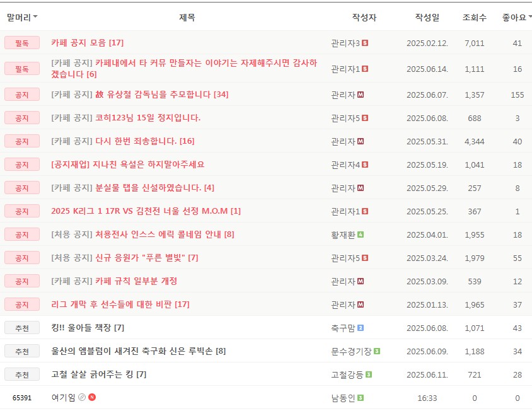532x411 pixels.
Task: Click level 3 badge next to 남동인
Action: point(361,398)
